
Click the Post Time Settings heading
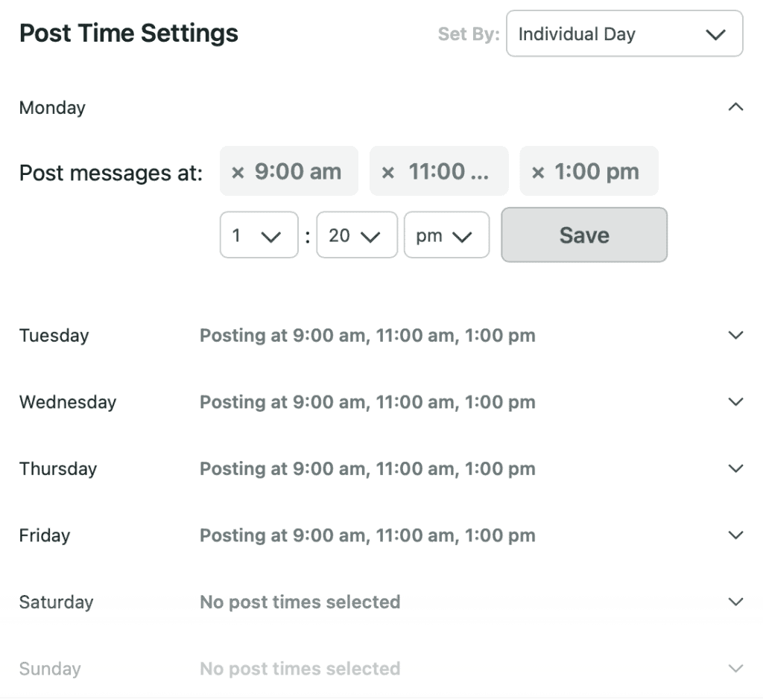tap(128, 34)
